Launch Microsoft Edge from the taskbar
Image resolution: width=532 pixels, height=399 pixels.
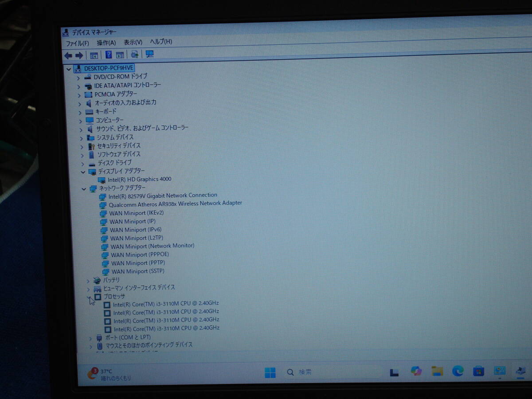458,371
